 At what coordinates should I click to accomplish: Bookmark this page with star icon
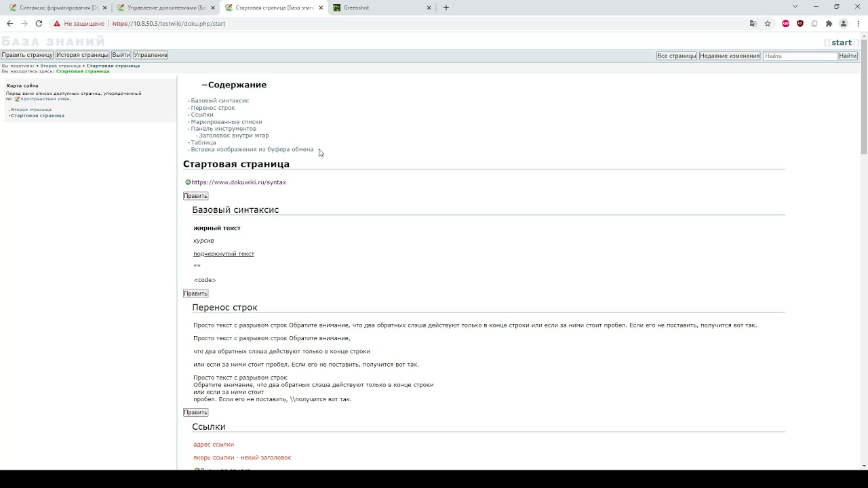pyautogui.click(x=768, y=24)
